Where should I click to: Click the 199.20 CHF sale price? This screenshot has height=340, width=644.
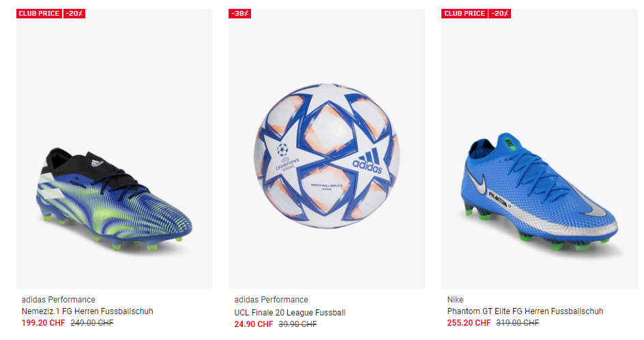(43, 323)
